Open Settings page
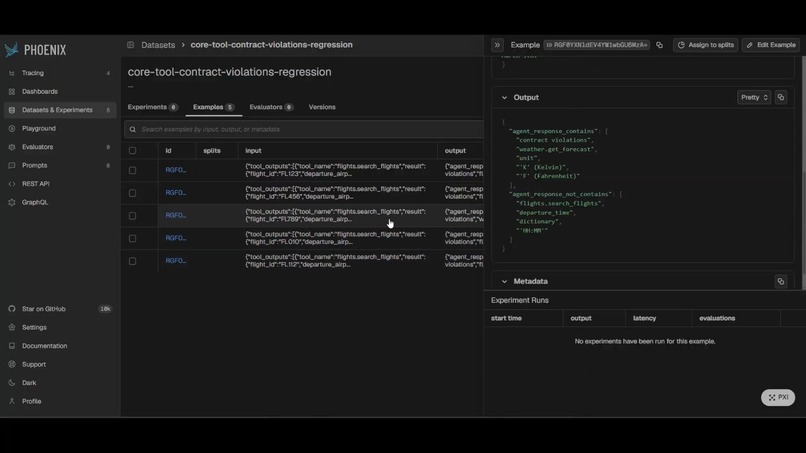 coord(34,328)
